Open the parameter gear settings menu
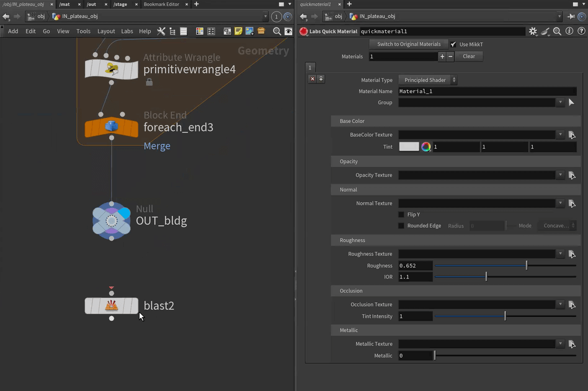The width and height of the screenshot is (588, 391). pos(533,31)
